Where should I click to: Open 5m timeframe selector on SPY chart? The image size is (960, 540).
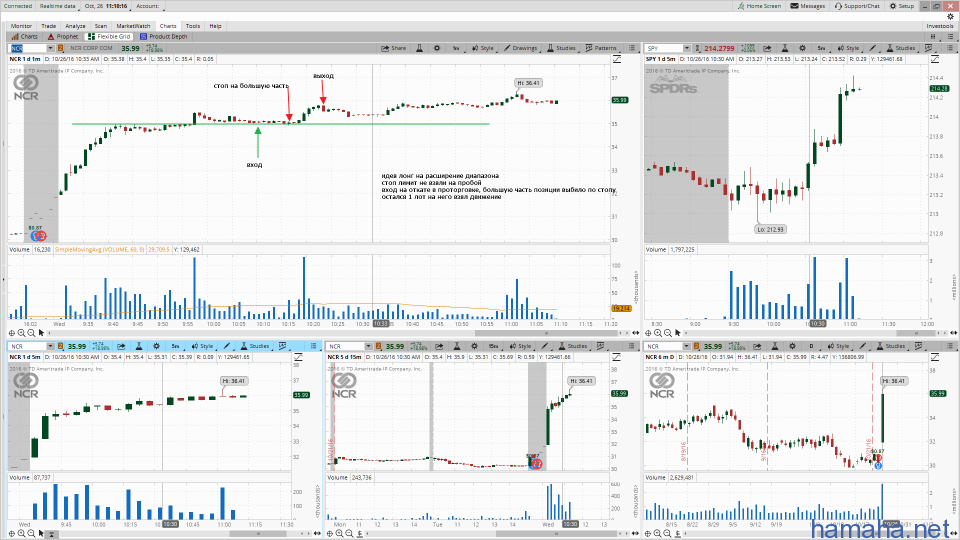[822, 48]
